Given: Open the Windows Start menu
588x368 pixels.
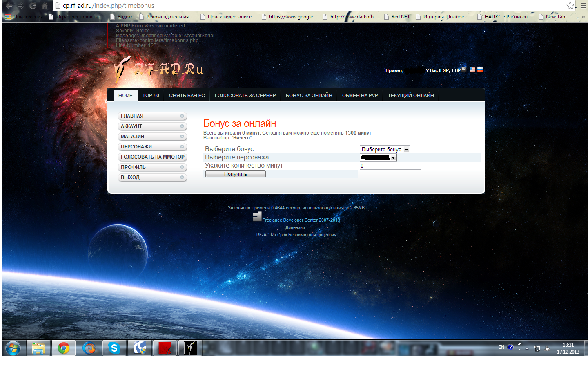Looking at the screenshot, I should click(13, 348).
